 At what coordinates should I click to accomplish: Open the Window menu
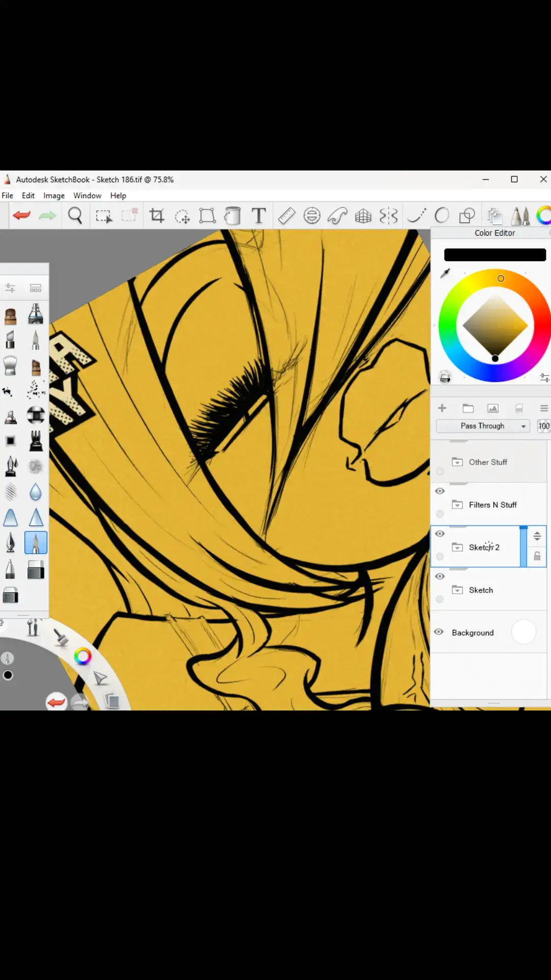click(x=87, y=195)
